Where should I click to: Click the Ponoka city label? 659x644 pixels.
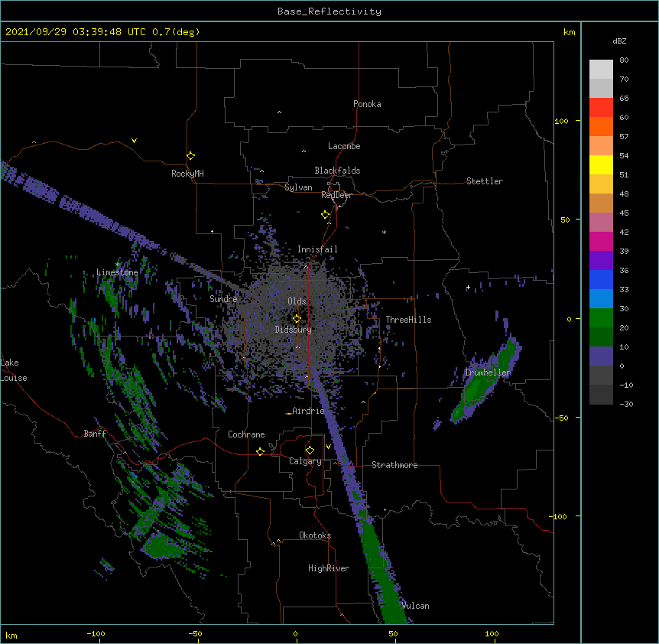coord(367,104)
